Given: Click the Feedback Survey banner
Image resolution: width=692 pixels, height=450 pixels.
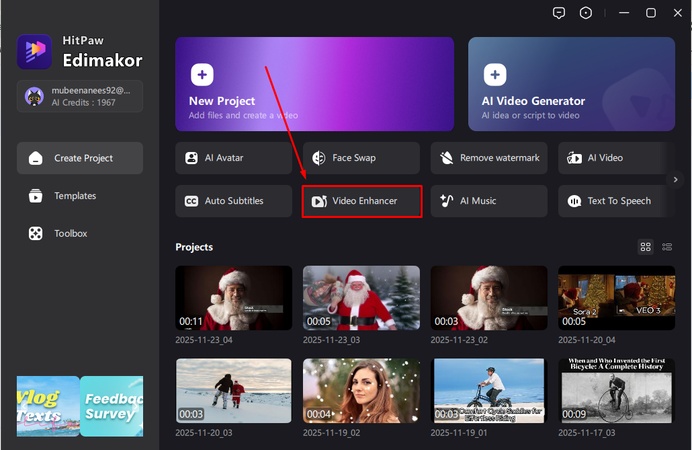Looking at the screenshot, I should point(112,406).
